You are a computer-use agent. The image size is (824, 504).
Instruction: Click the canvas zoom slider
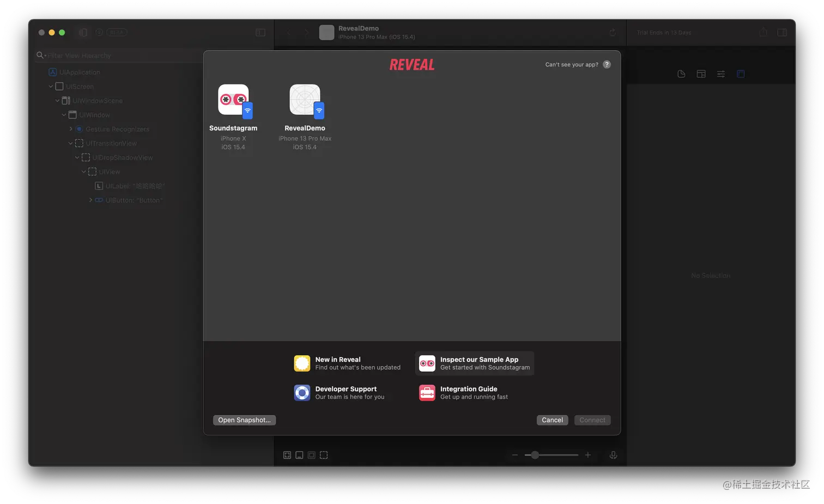[552, 455]
